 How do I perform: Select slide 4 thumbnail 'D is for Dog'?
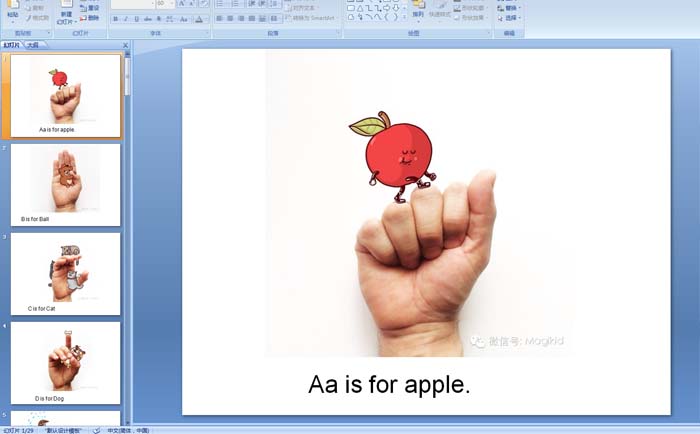click(x=65, y=363)
